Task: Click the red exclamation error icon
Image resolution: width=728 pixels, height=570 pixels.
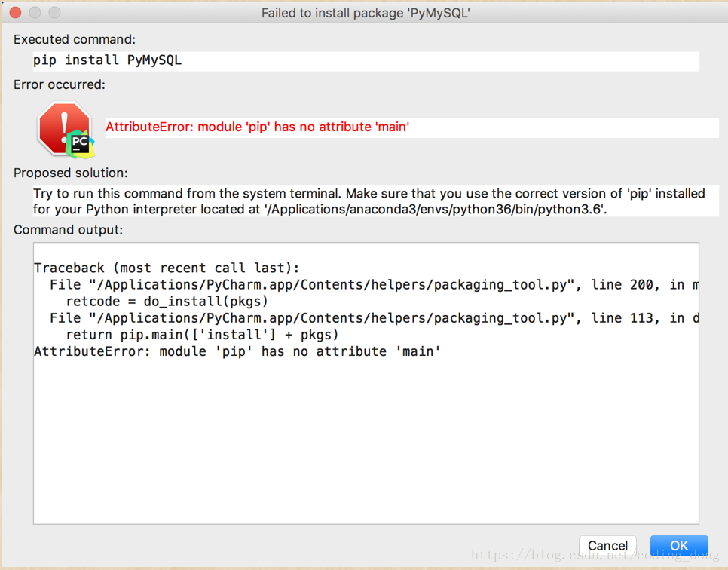Action: pyautogui.click(x=63, y=127)
